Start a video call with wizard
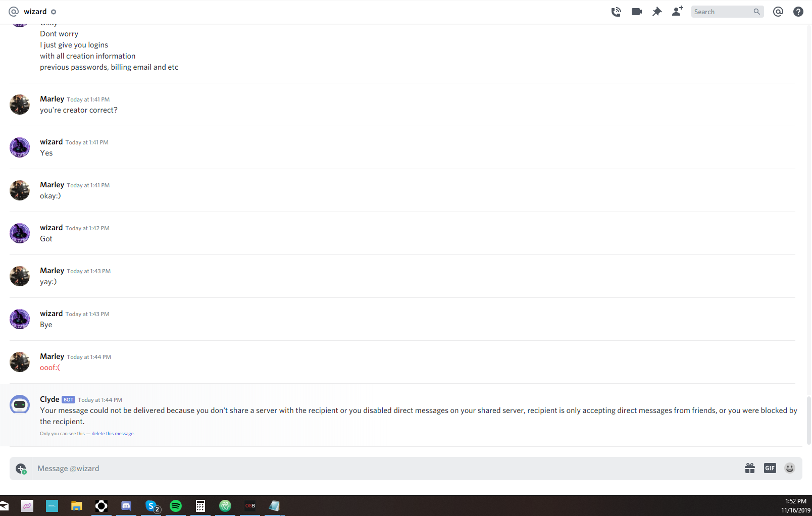This screenshot has height=516, width=812. click(x=637, y=12)
